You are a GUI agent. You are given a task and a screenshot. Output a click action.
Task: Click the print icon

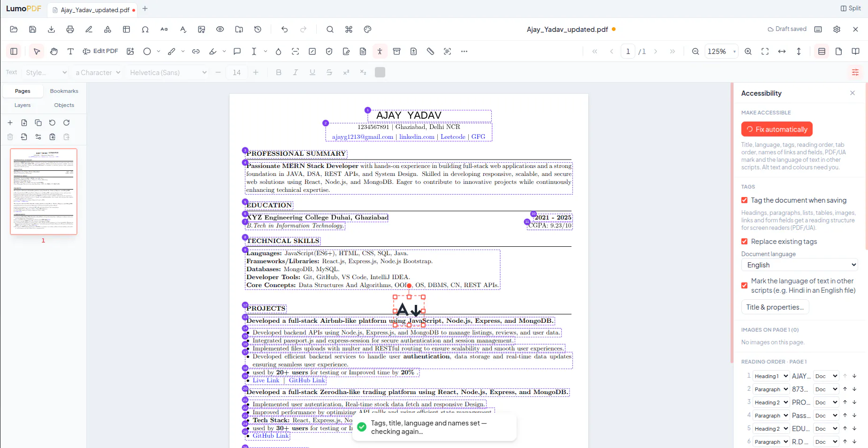(x=70, y=29)
